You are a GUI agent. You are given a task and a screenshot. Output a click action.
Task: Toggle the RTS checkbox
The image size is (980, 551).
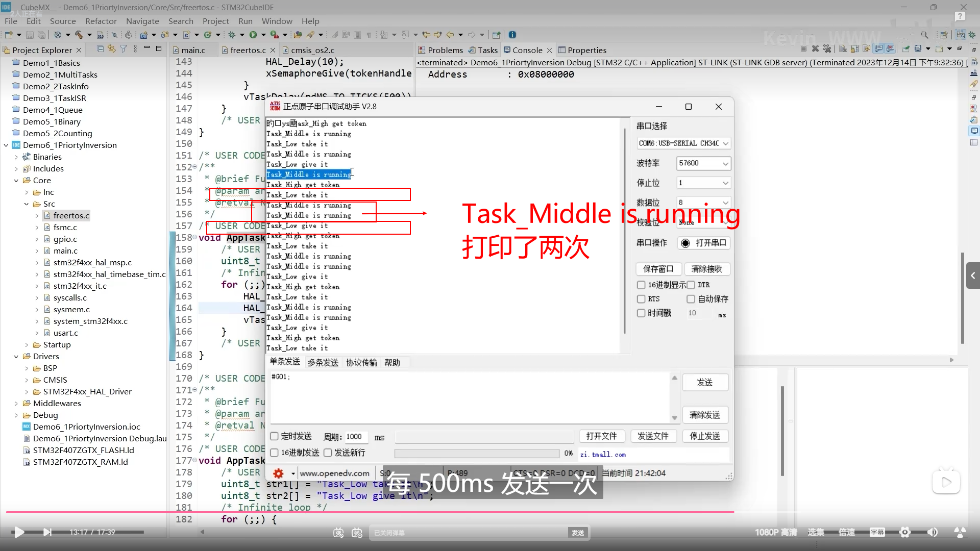pyautogui.click(x=641, y=299)
